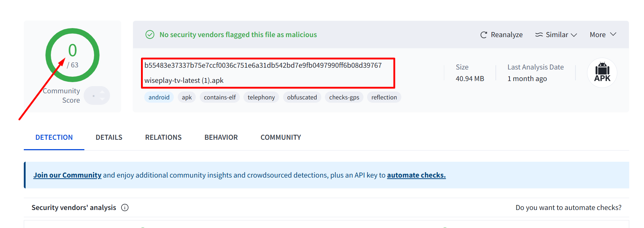Viewport: 644px width, 228px height.
Task: Click the telephony tag
Action: coord(261,97)
